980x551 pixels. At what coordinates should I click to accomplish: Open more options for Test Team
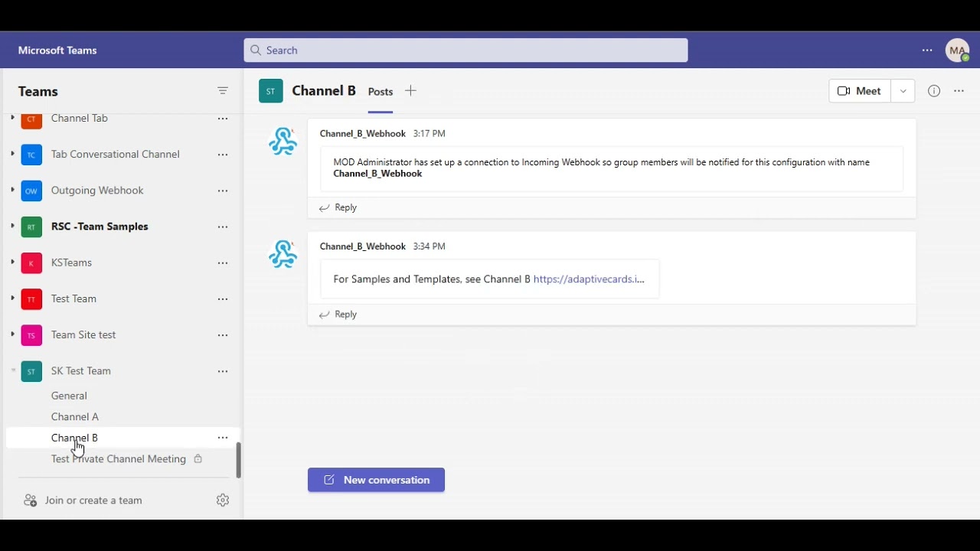(223, 298)
